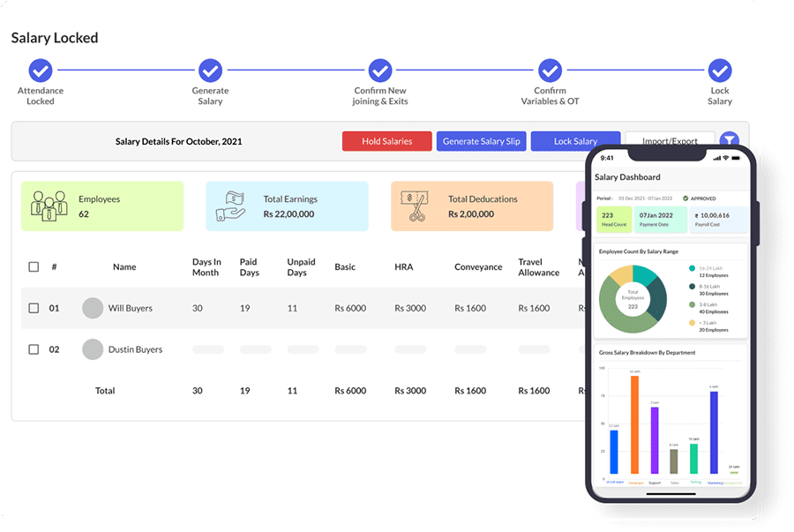This screenshot has height=532, width=794.
Task: Select the Generate Salary step circle
Action: (210, 71)
